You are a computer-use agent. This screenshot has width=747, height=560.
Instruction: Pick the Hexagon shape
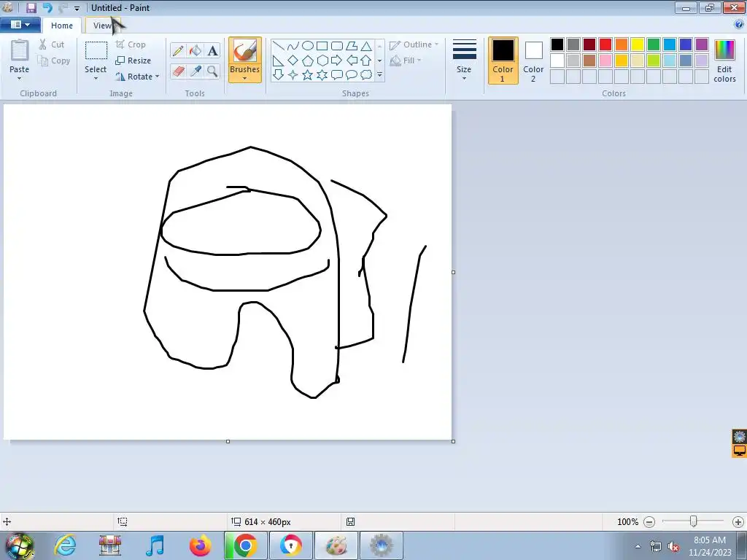click(x=322, y=61)
